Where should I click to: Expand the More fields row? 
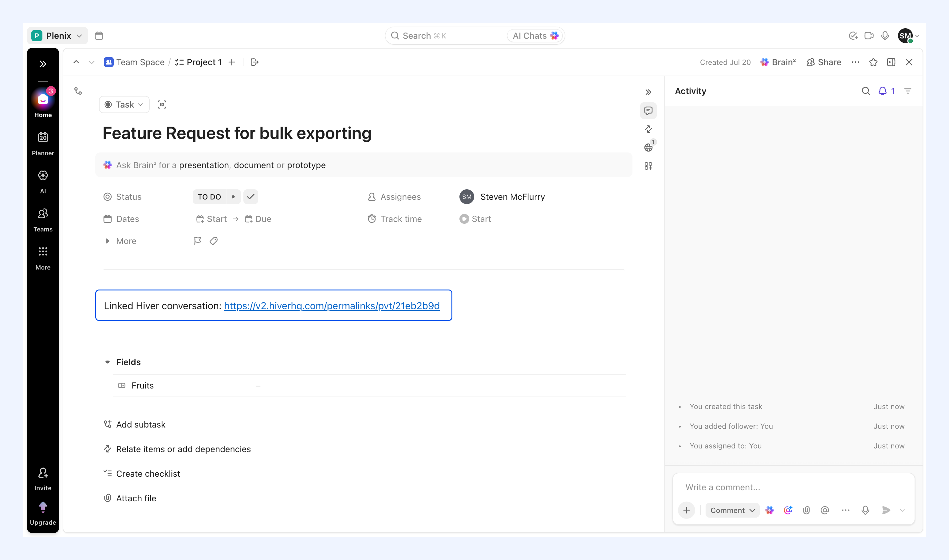(120, 241)
